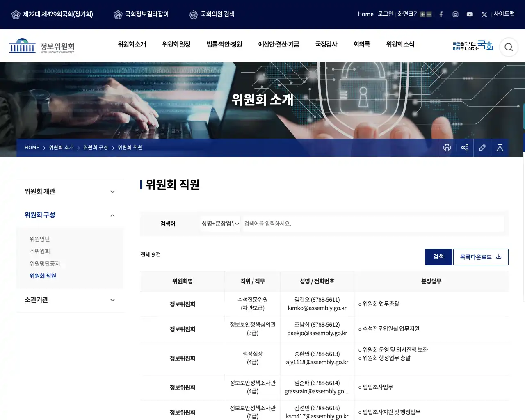
Task: Open the YouTube icon link
Action: pyautogui.click(x=470, y=14)
